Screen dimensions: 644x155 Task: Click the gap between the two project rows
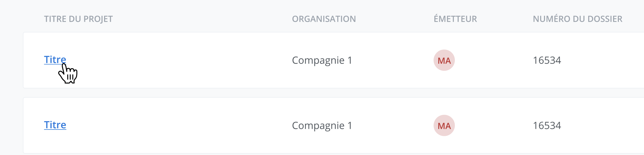click(x=318, y=93)
